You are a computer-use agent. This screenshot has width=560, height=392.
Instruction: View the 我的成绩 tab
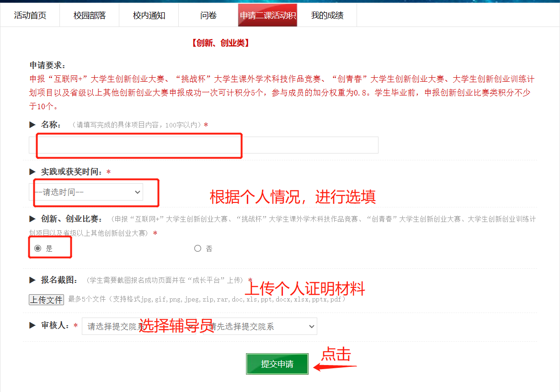coord(327,16)
